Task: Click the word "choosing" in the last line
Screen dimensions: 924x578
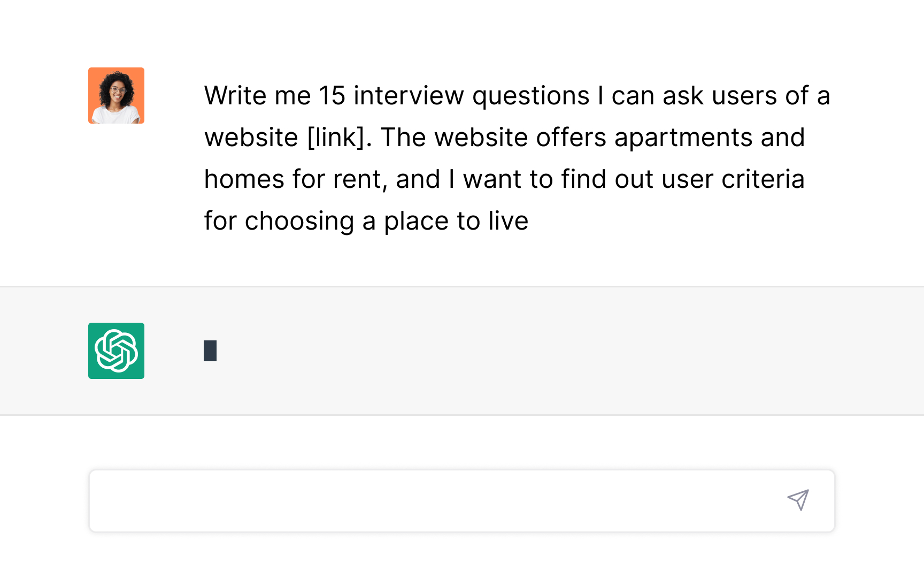Action: pos(299,222)
